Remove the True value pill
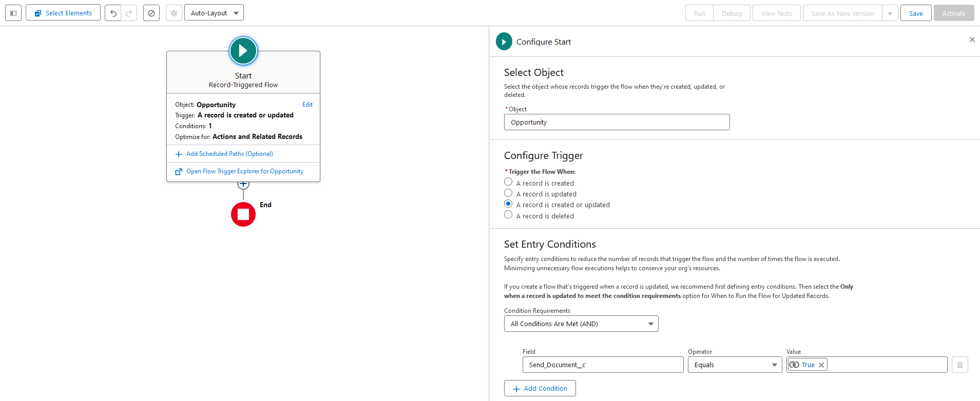980x401 pixels. [x=821, y=365]
